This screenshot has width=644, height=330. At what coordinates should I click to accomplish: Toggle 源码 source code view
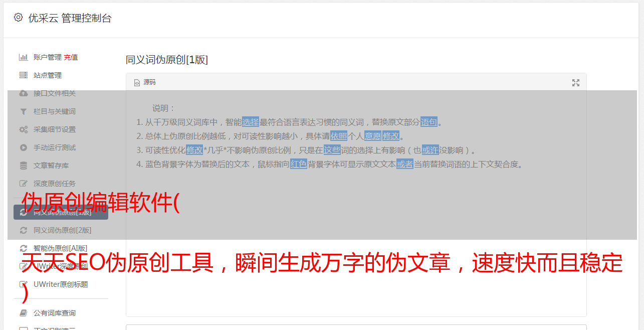coord(145,82)
